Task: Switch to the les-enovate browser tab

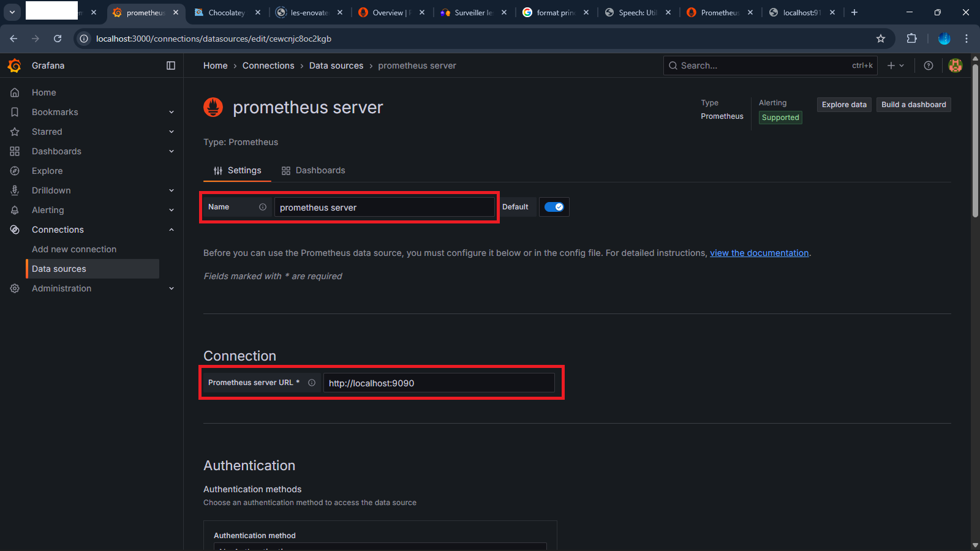Action: [x=309, y=12]
